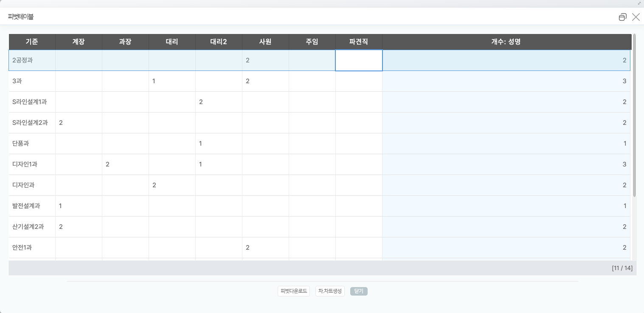Restore the 피벗테이블 window size
The image size is (644, 313).
tap(622, 17)
